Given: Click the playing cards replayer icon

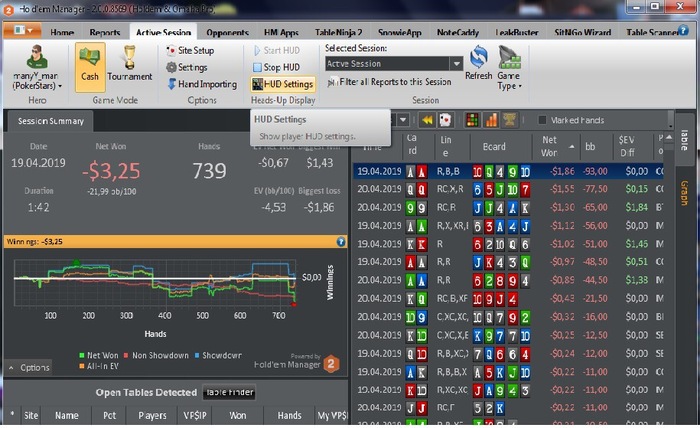Looking at the screenshot, I should [x=445, y=120].
